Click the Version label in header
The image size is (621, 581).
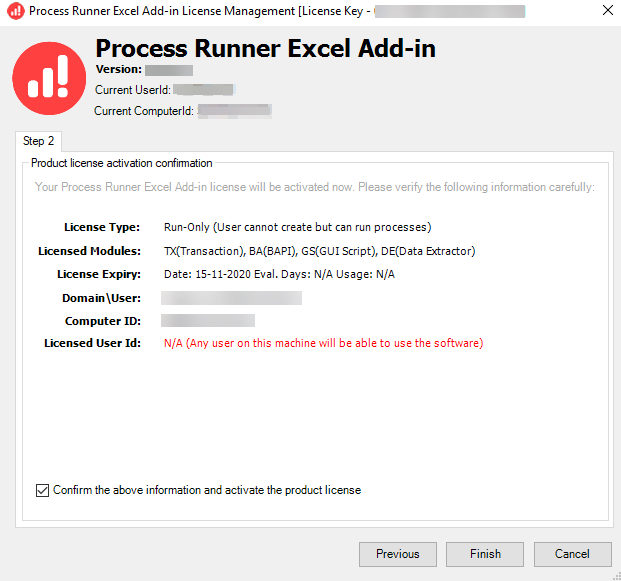[x=119, y=70]
